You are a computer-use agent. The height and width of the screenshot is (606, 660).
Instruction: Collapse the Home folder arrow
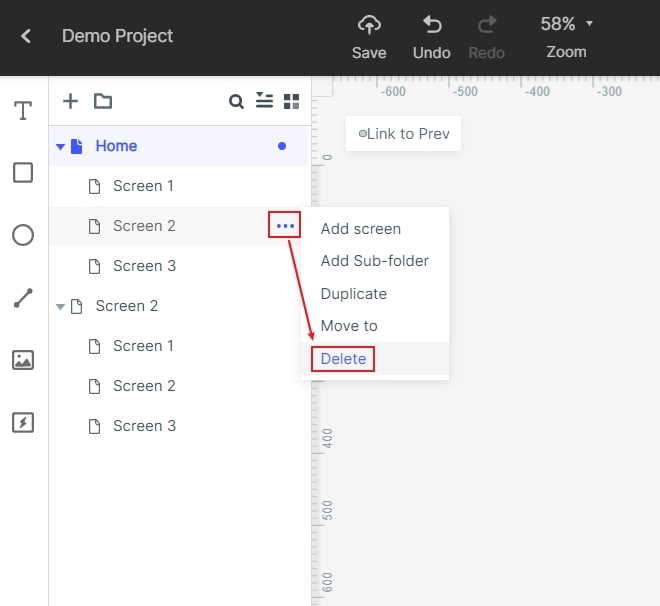coord(61,147)
